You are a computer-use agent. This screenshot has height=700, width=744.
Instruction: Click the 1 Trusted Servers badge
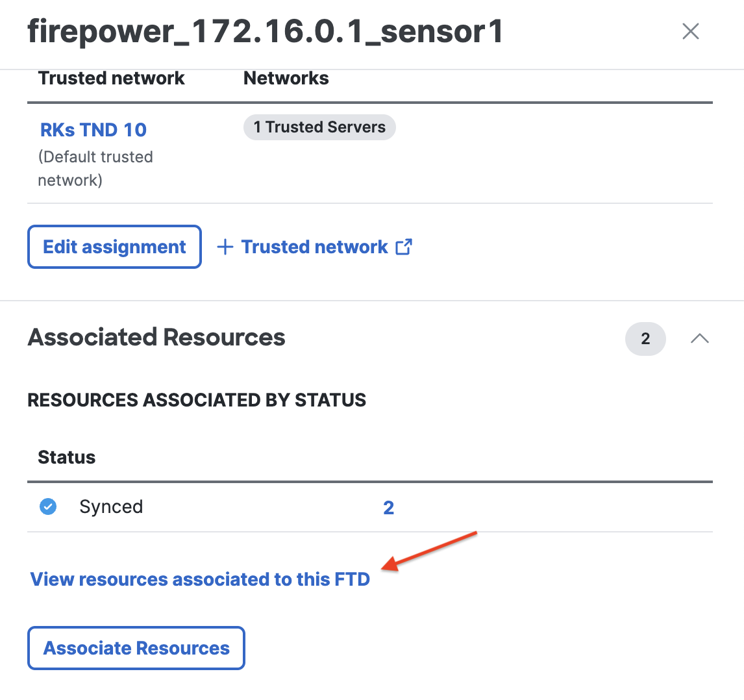point(319,127)
